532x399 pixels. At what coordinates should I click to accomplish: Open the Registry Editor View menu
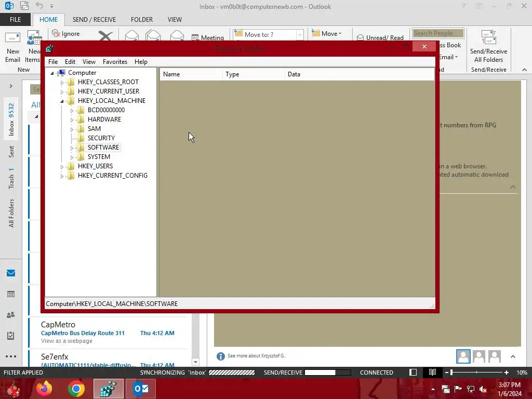point(89,62)
